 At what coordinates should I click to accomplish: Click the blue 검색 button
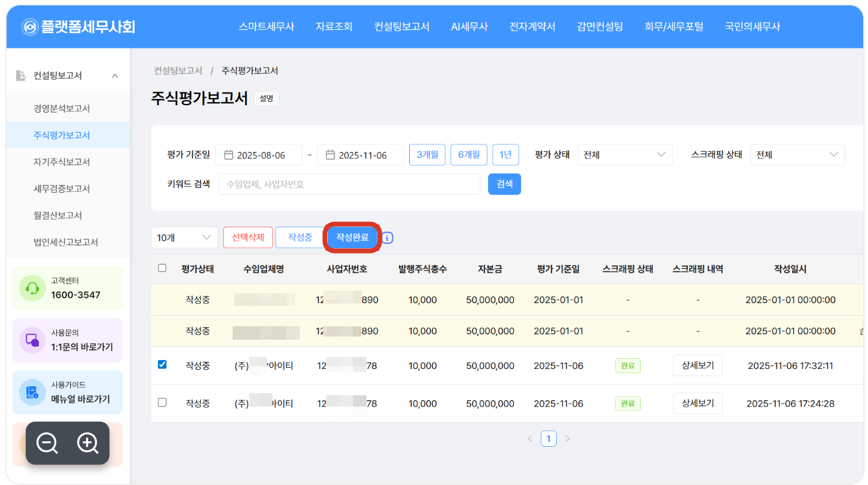click(505, 184)
